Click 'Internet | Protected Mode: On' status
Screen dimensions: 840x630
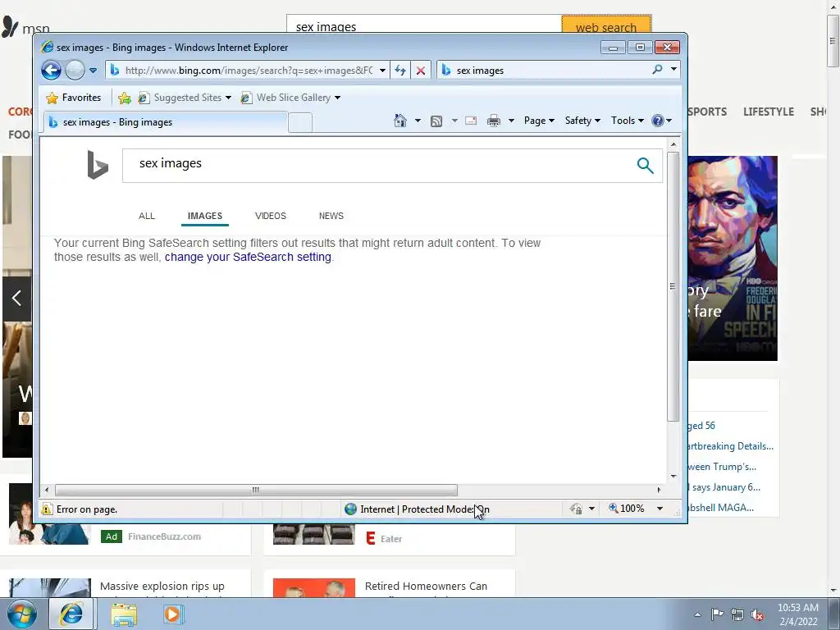417,509
